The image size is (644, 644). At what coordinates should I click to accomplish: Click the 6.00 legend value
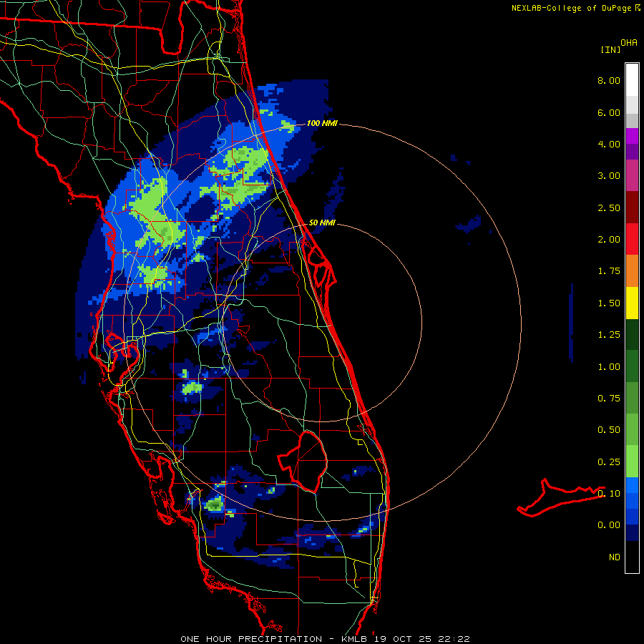pos(609,112)
